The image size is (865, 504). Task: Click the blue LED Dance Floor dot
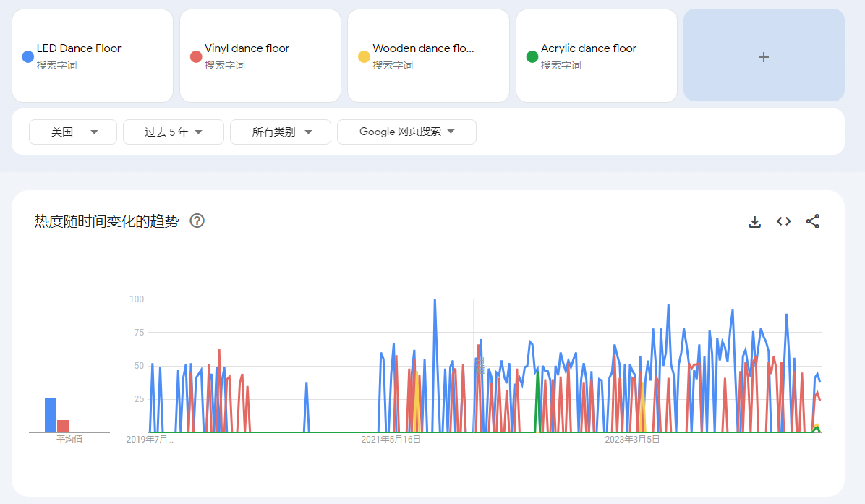click(x=27, y=56)
